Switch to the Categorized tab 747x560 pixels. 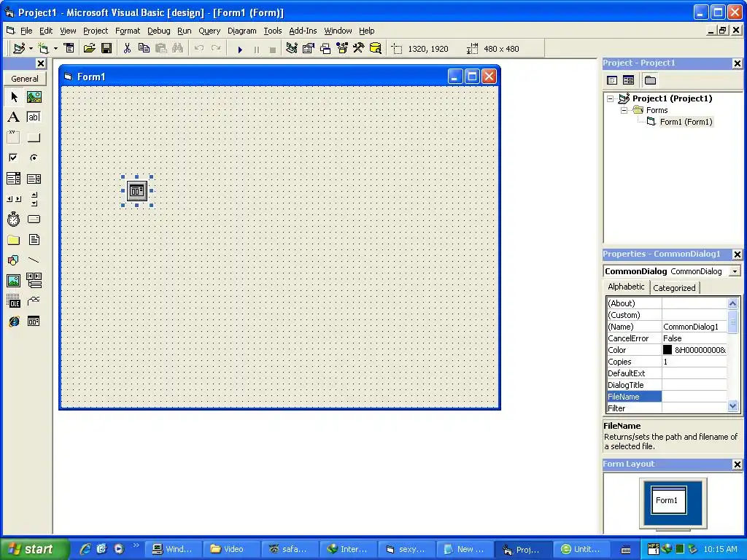[673, 288]
